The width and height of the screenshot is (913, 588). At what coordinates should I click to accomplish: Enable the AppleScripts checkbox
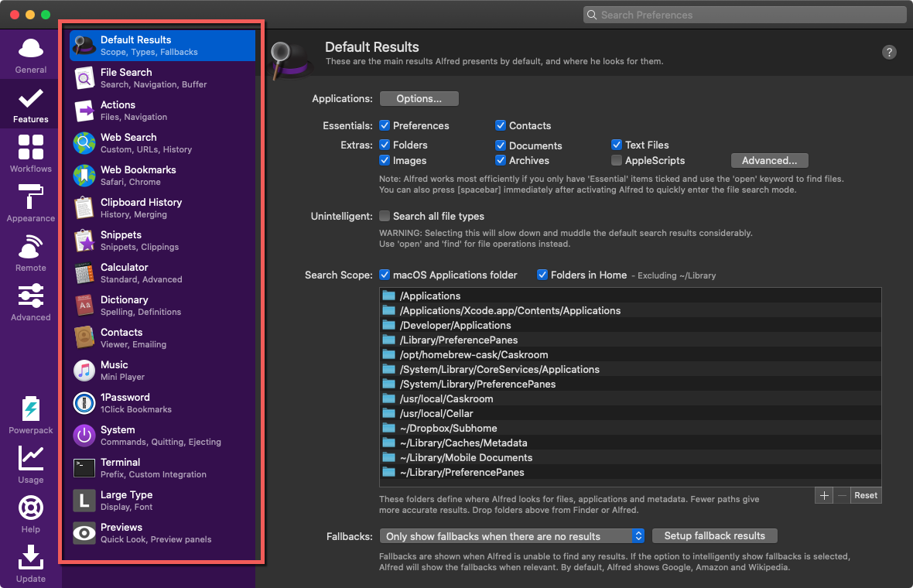tap(617, 160)
